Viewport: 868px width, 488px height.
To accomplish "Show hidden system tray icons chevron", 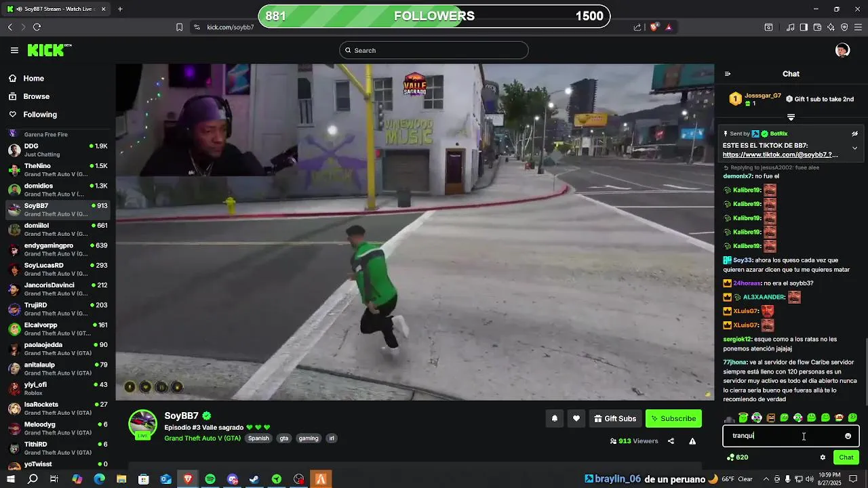I will (x=766, y=479).
